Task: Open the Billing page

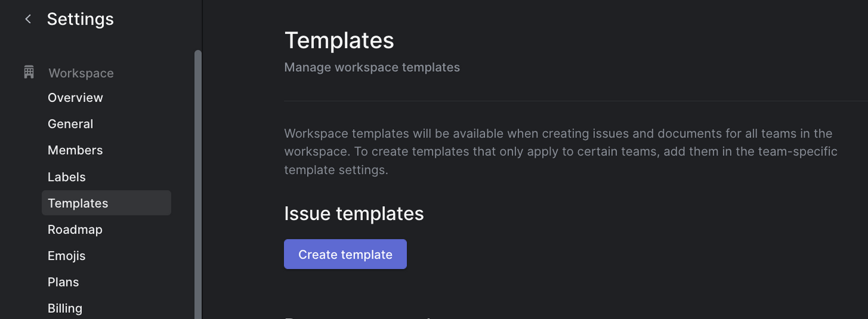Action: 65,308
